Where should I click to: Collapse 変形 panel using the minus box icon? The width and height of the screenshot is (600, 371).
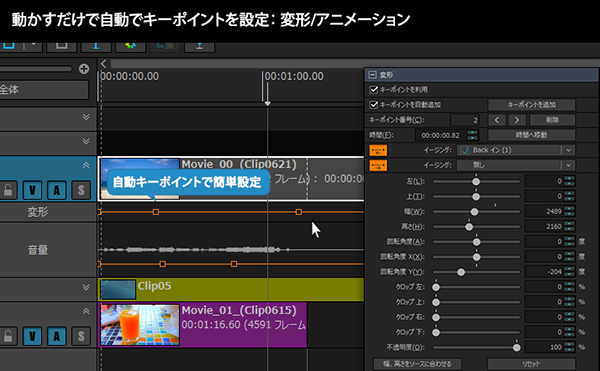coord(372,75)
